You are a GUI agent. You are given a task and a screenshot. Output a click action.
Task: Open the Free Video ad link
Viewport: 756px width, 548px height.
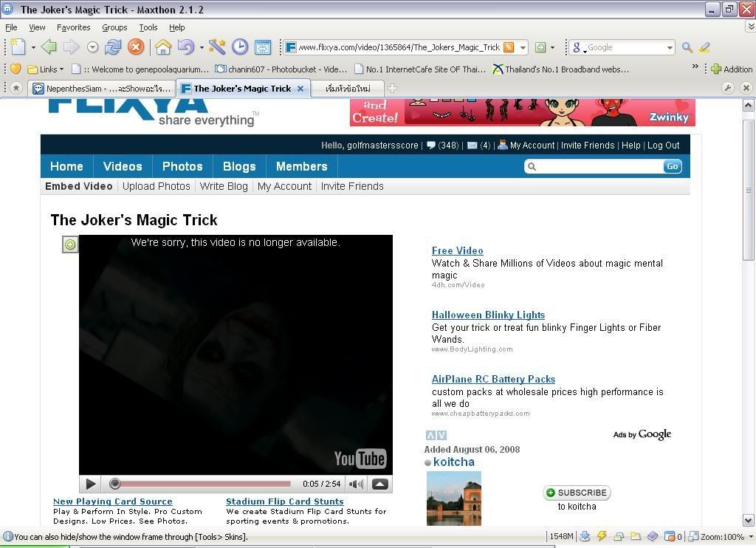[x=457, y=250]
